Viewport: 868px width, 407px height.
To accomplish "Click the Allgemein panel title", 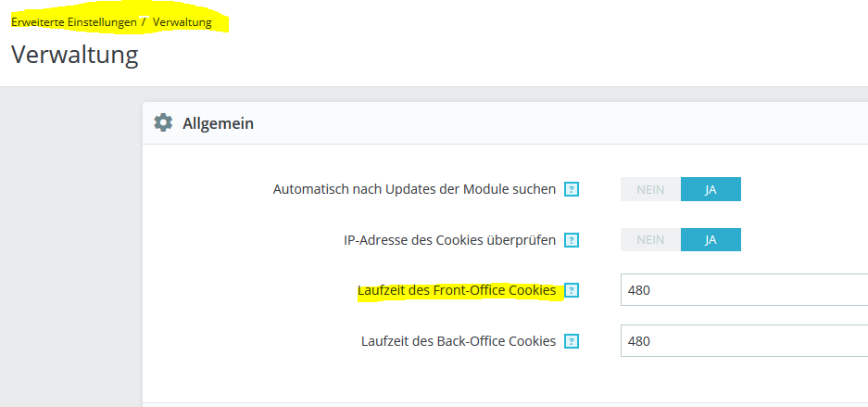I will pos(218,122).
